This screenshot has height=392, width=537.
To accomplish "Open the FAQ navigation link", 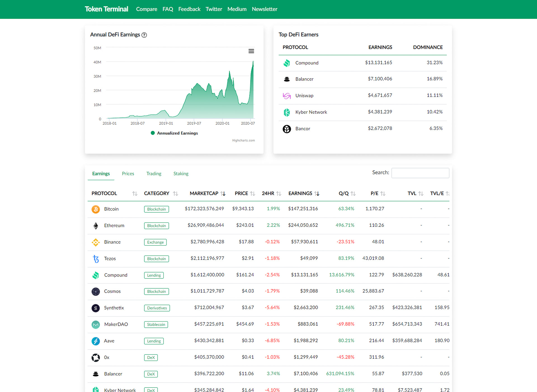I will pyautogui.click(x=168, y=9).
